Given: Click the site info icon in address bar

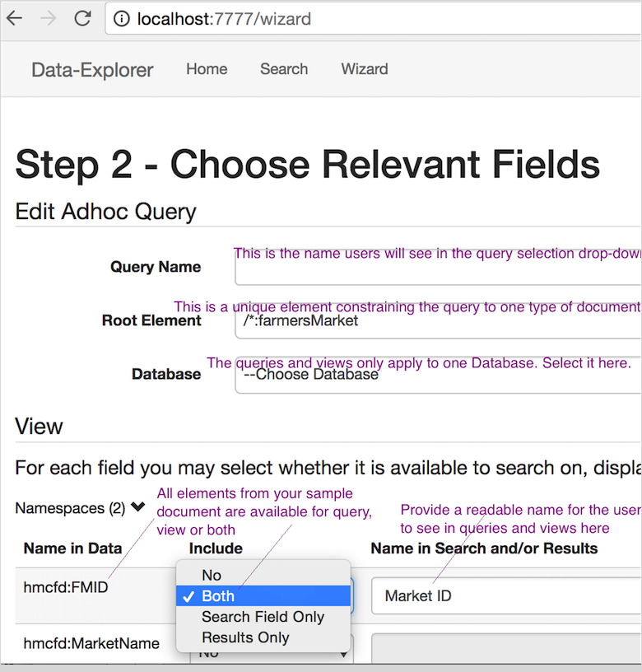Looking at the screenshot, I should click(122, 19).
